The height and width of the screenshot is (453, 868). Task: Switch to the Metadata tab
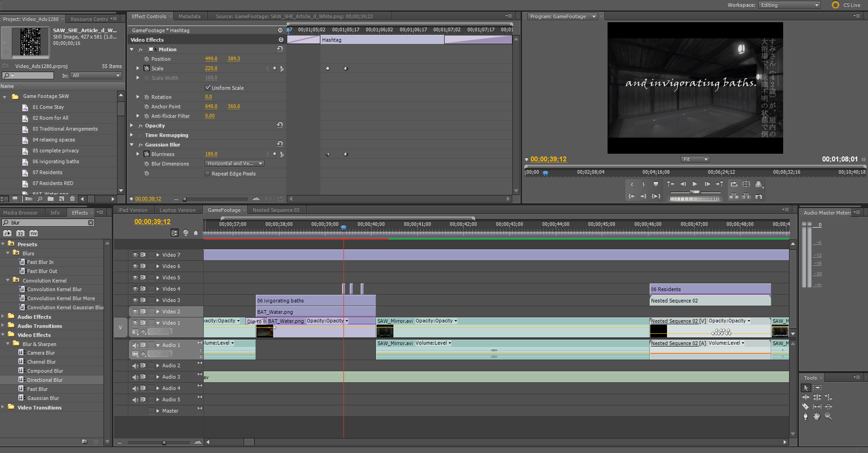[190, 16]
